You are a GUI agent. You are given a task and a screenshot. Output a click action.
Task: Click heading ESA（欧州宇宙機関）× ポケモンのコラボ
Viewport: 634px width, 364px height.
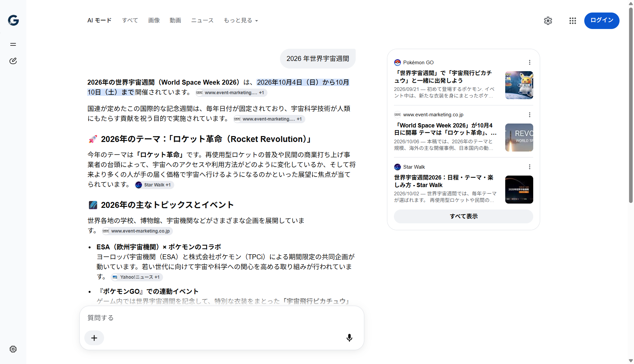(159, 247)
